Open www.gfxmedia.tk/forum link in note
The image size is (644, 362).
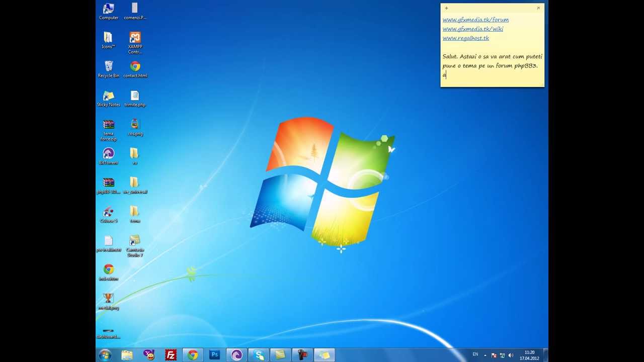pyautogui.click(x=475, y=20)
